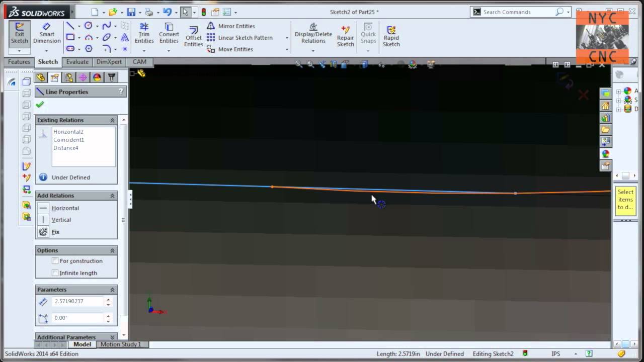The image size is (644, 362).
Task: Select the Straight Slot tool
Action: (x=70, y=49)
